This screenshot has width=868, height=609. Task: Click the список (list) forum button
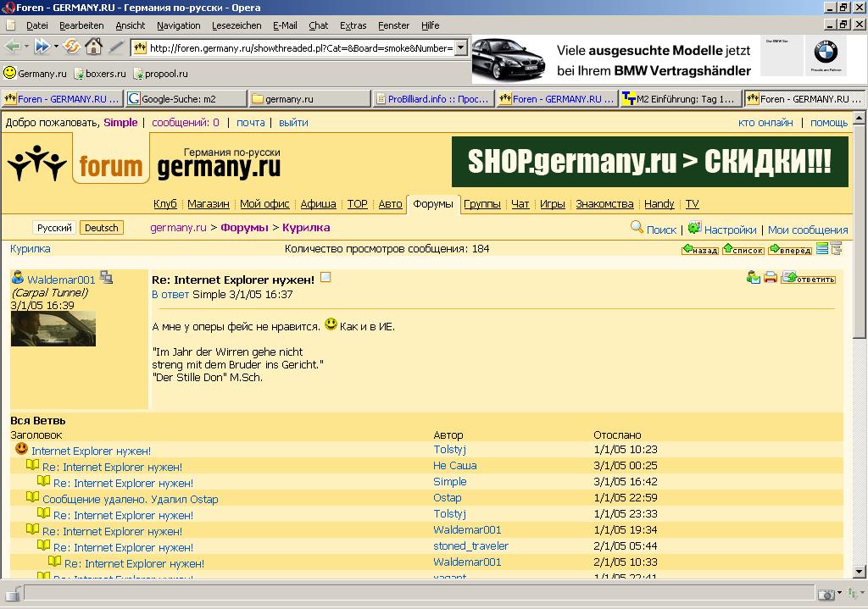click(x=743, y=249)
